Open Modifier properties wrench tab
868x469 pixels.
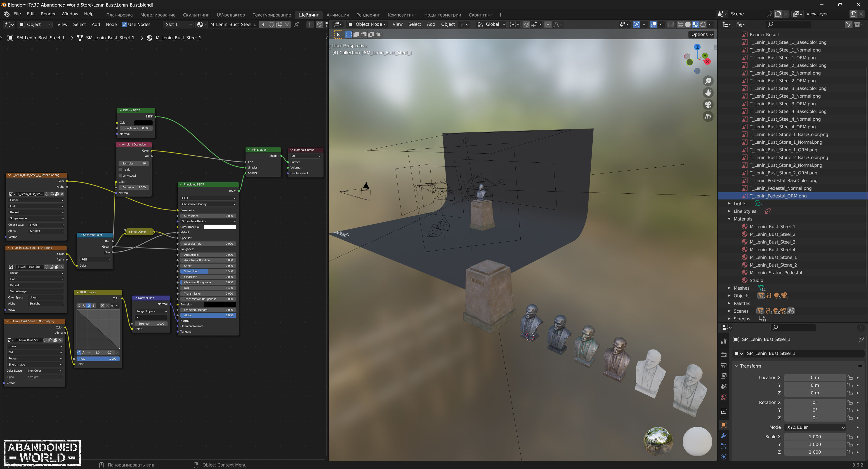(x=723, y=435)
